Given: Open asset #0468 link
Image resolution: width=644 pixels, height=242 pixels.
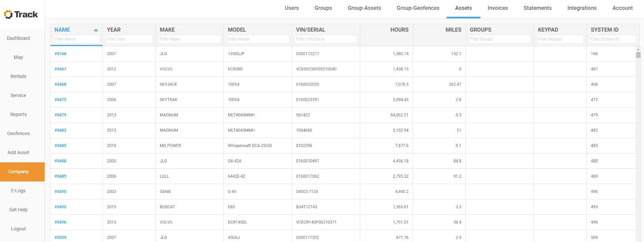Looking at the screenshot, I should 60,84.
